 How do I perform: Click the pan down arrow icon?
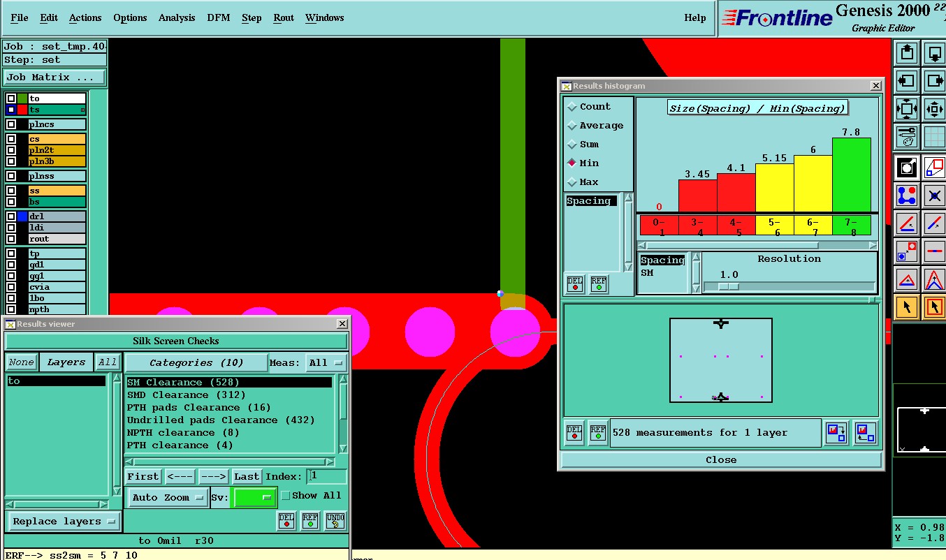935,52
